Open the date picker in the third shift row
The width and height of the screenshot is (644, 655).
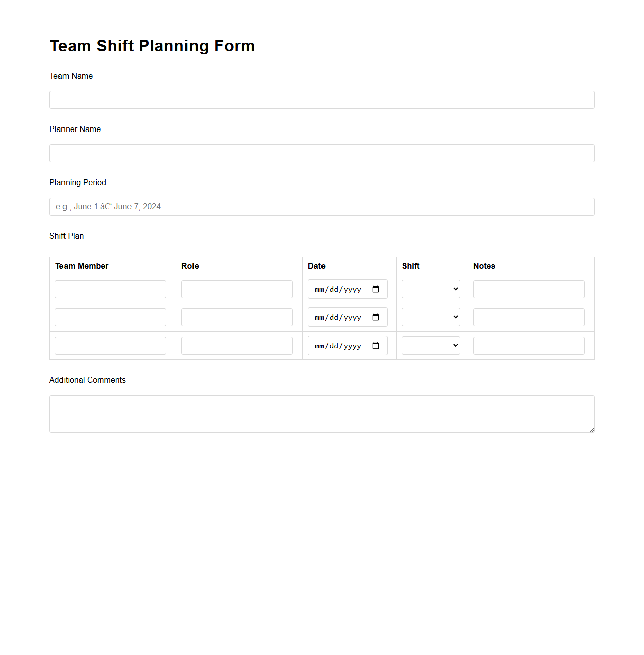376,345
